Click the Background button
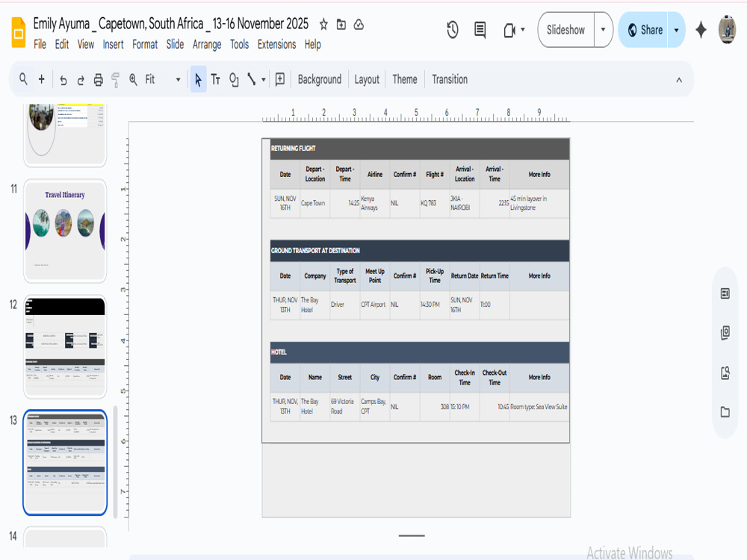Screen dimensions: 747x560 point(319,80)
